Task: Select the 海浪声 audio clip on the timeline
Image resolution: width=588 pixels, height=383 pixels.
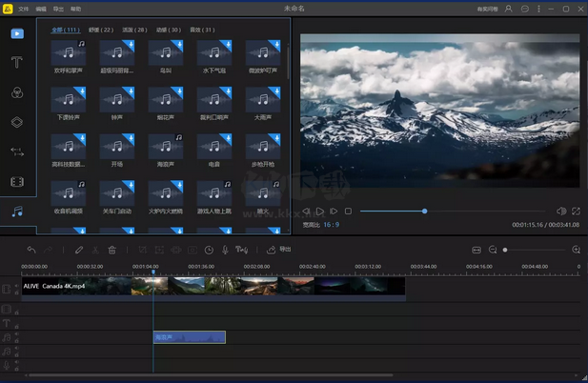Action: (x=189, y=337)
